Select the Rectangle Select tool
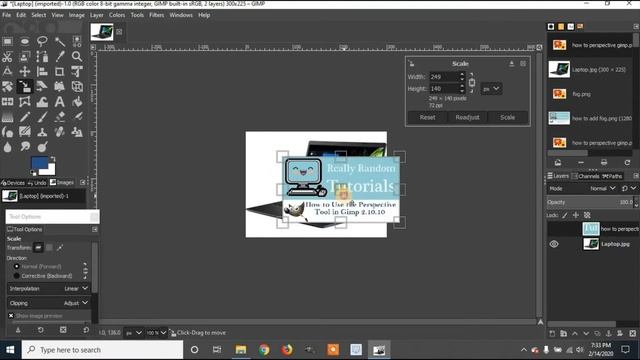The height and width of the screenshot is (360, 640). [7, 41]
